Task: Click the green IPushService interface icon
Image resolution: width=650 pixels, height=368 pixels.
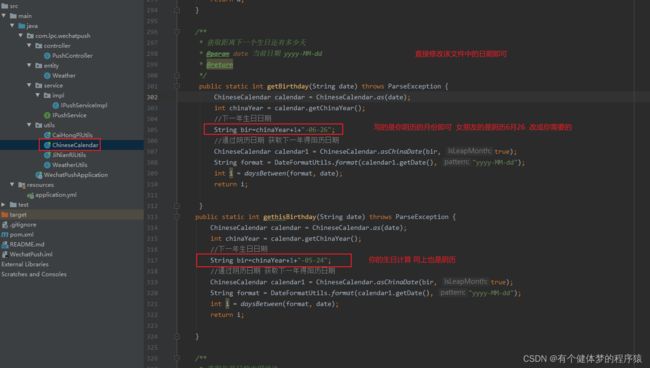Action: (47, 115)
